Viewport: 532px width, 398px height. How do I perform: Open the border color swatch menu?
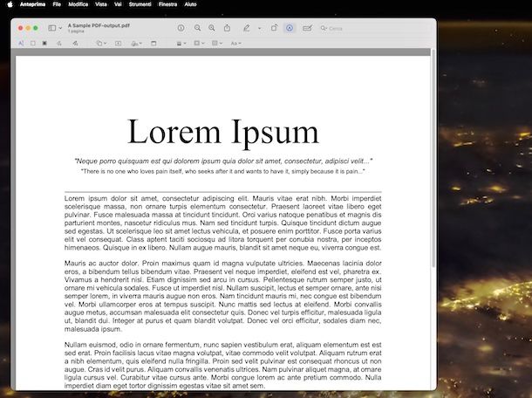tap(198, 42)
